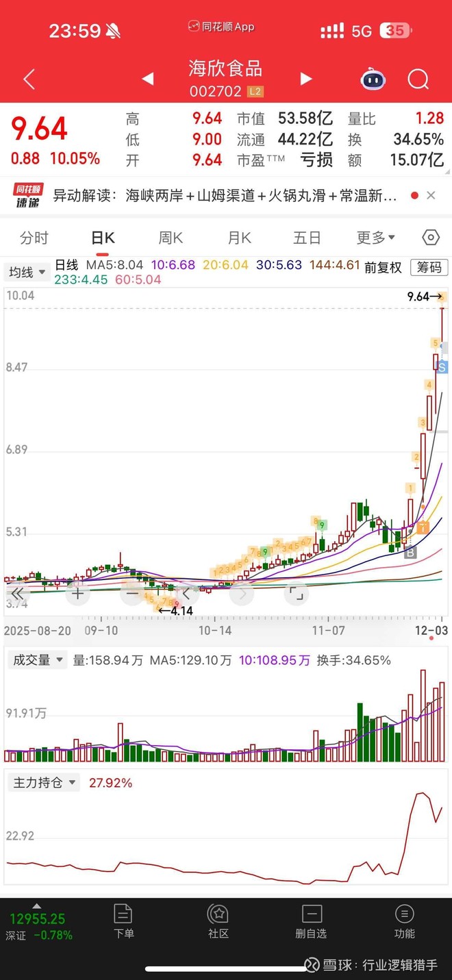The image size is (452, 980).
Task: Open 社区 community tab
Action: (218, 922)
